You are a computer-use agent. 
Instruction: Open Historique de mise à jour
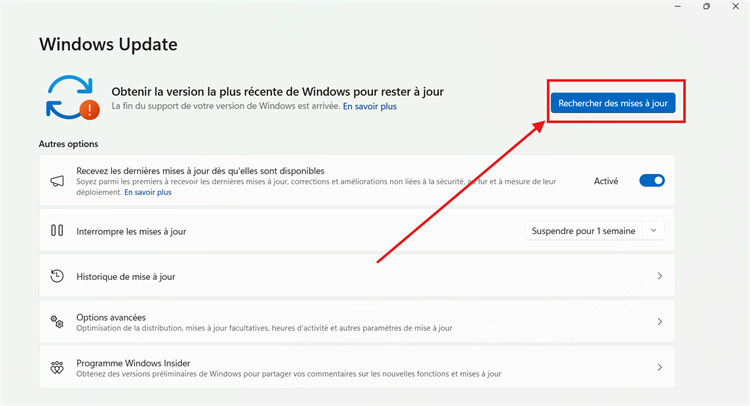[357, 276]
